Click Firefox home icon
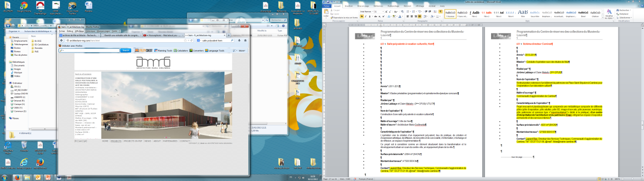This screenshot has width=644, height=181. click(x=245, y=40)
